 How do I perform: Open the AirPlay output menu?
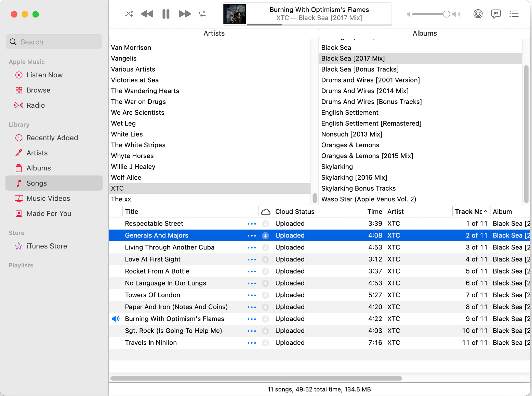pyautogui.click(x=478, y=14)
